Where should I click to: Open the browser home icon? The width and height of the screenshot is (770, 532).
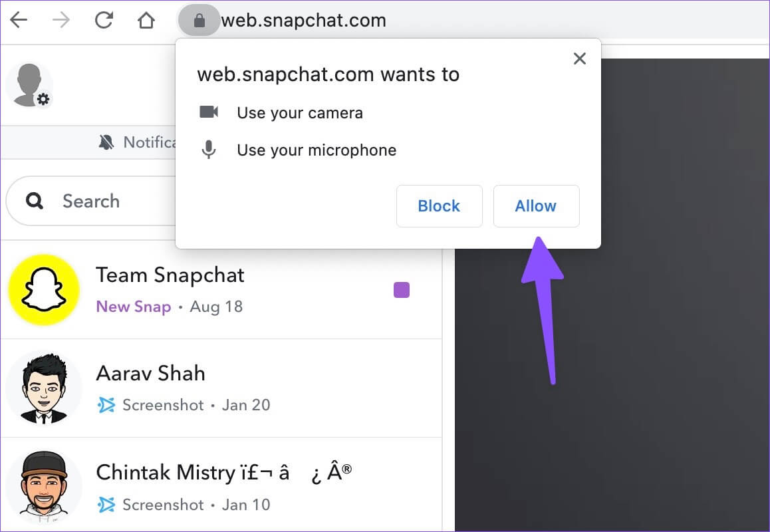point(146,20)
